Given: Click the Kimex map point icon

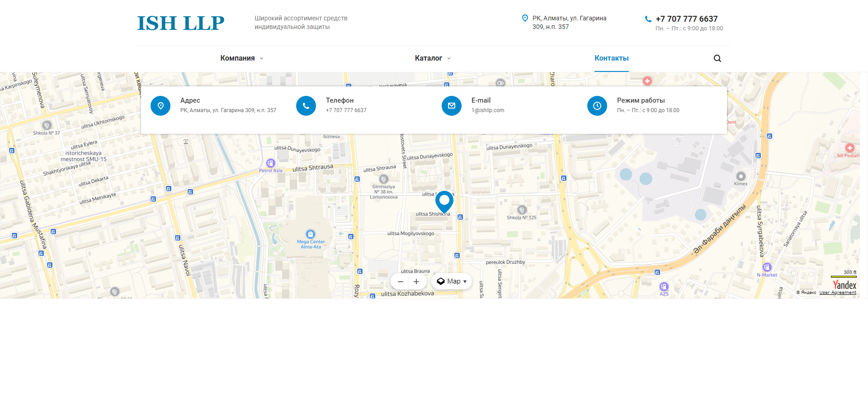Looking at the screenshot, I should click(741, 176).
